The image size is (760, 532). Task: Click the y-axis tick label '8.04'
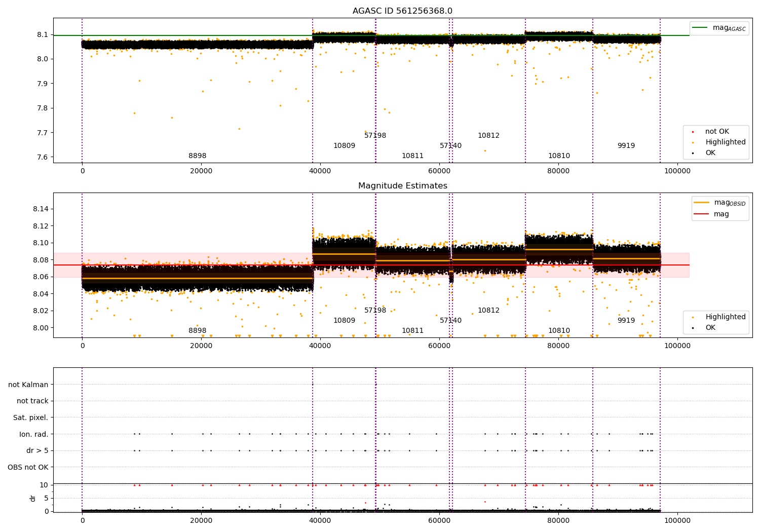coord(41,294)
